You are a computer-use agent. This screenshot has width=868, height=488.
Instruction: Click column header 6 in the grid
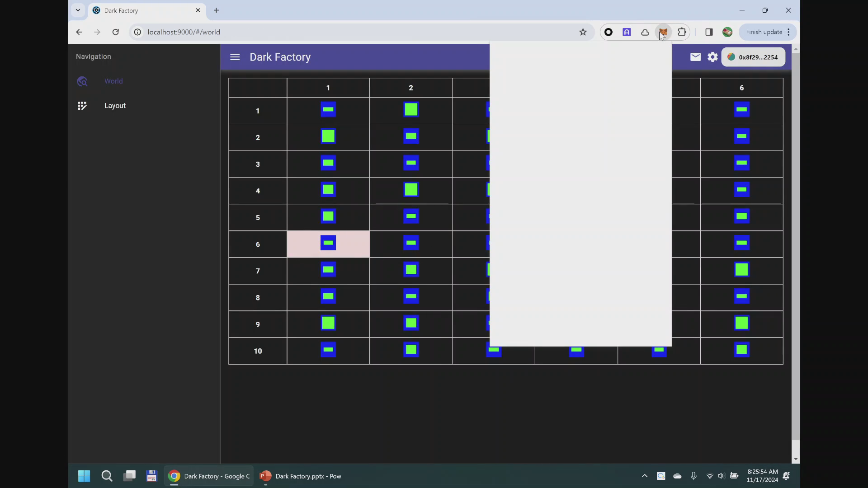click(x=742, y=88)
